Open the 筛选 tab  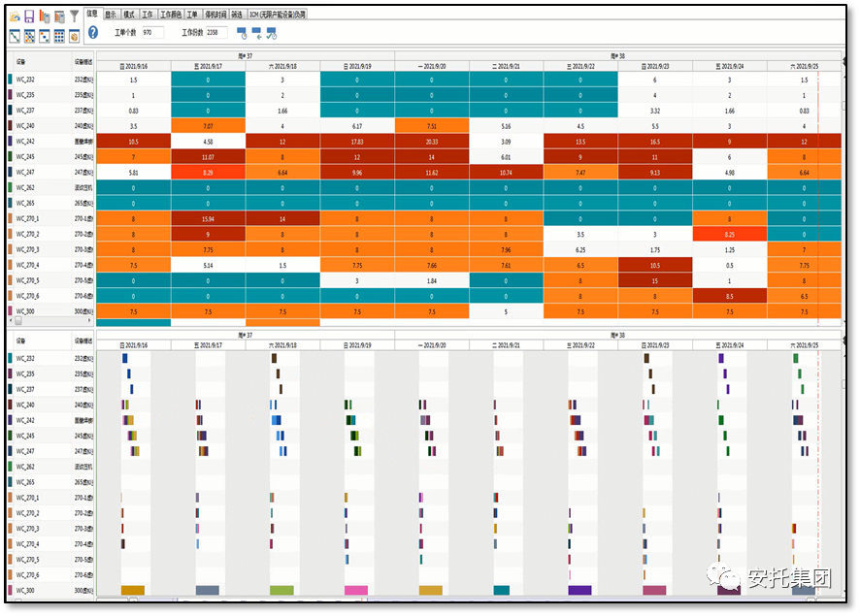click(238, 15)
